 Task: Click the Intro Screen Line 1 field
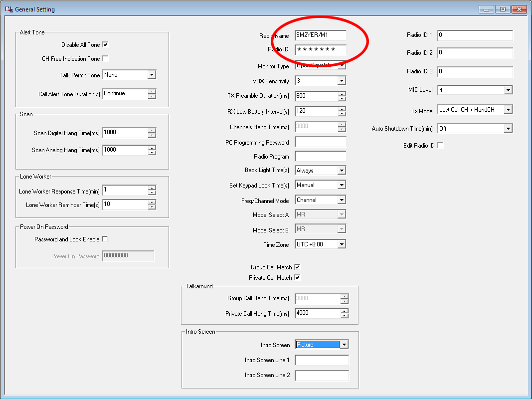point(322,360)
